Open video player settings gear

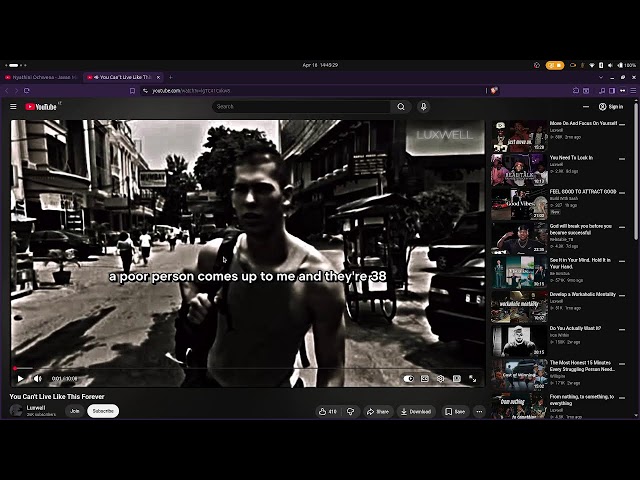coord(440,378)
